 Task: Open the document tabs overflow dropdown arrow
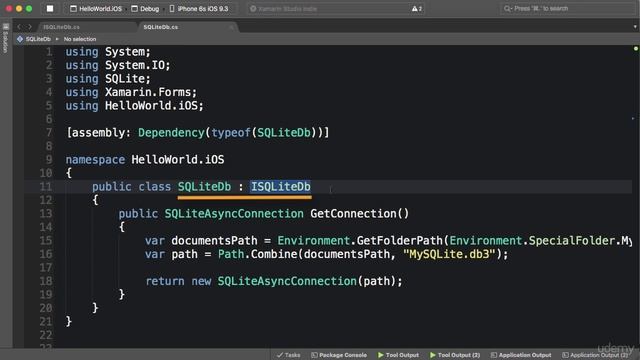coord(635,27)
